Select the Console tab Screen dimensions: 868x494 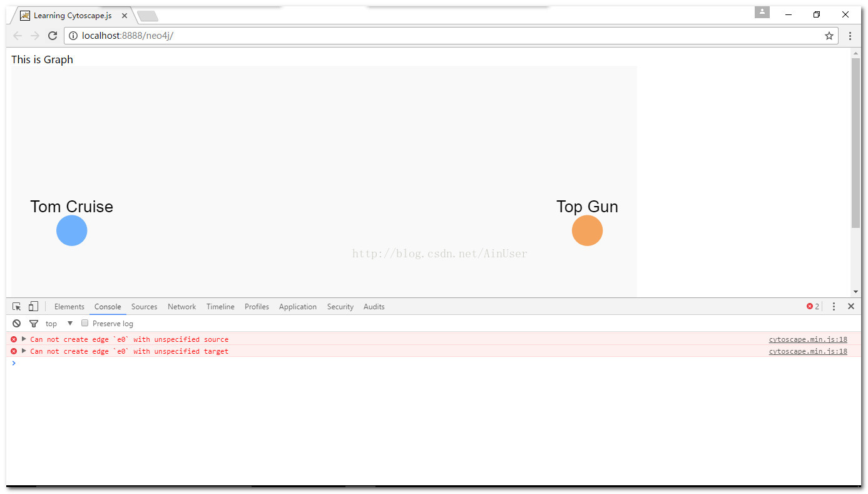tap(108, 307)
